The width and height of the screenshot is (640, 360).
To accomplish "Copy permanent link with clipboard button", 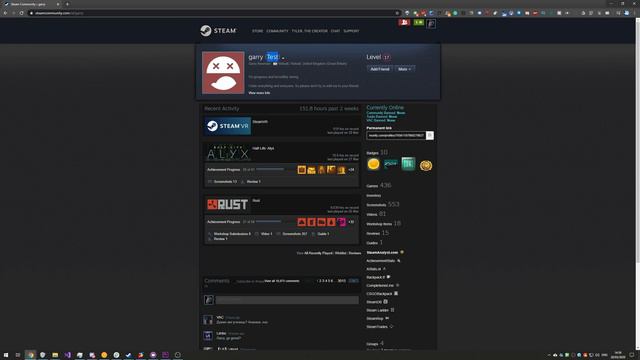I will [x=430, y=136].
